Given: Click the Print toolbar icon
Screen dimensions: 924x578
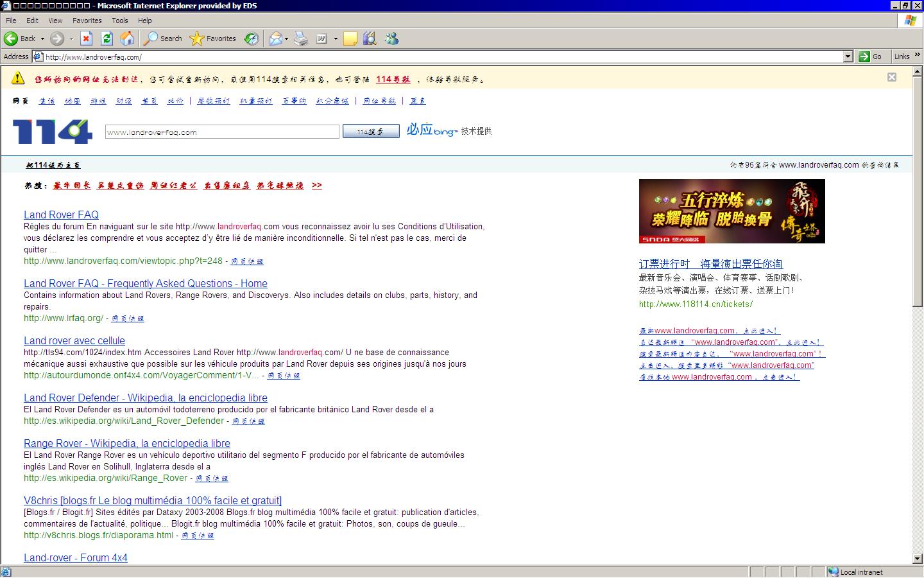Looking at the screenshot, I should click(x=301, y=39).
